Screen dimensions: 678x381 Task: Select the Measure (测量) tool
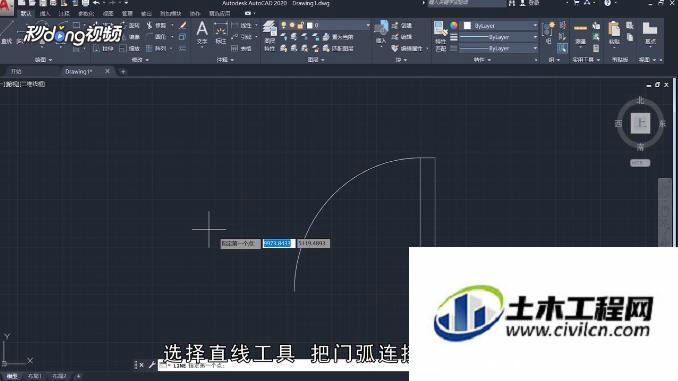point(580,34)
